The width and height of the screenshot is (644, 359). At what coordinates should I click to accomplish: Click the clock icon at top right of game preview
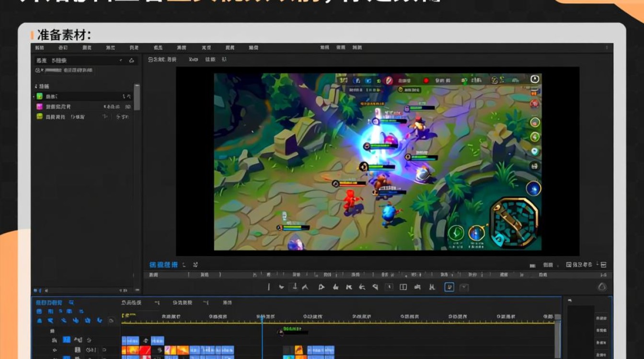click(x=535, y=79)
